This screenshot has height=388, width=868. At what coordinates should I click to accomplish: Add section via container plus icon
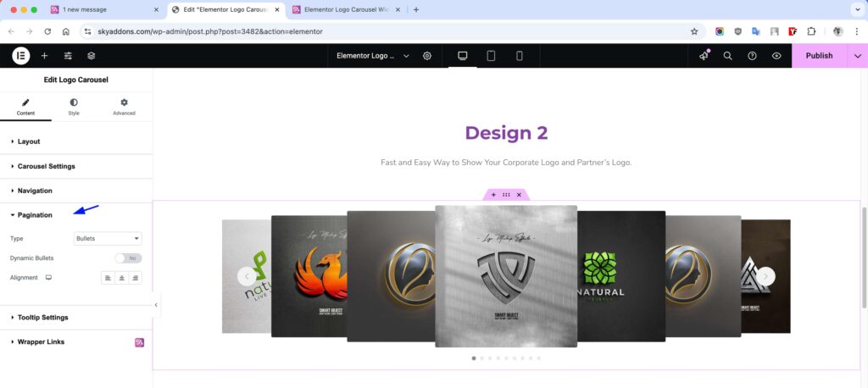(x=493, y=195)
